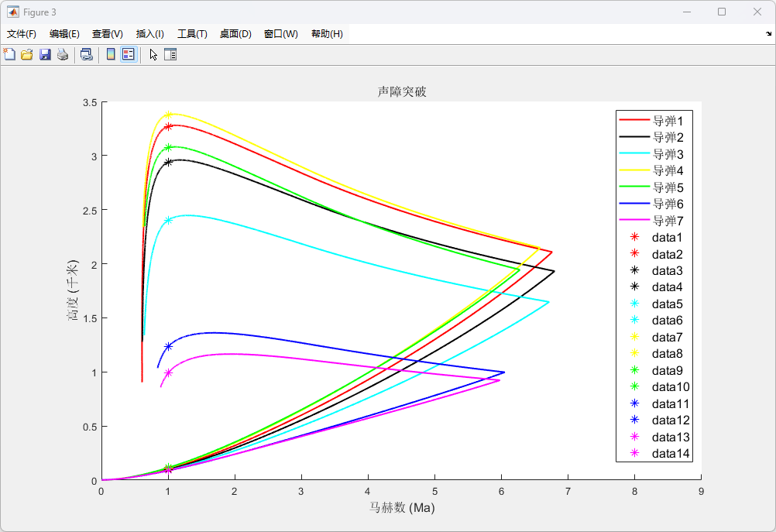Expand the 工具(T) menu
Screen dimensions: 776x532
tap(192, 34)
